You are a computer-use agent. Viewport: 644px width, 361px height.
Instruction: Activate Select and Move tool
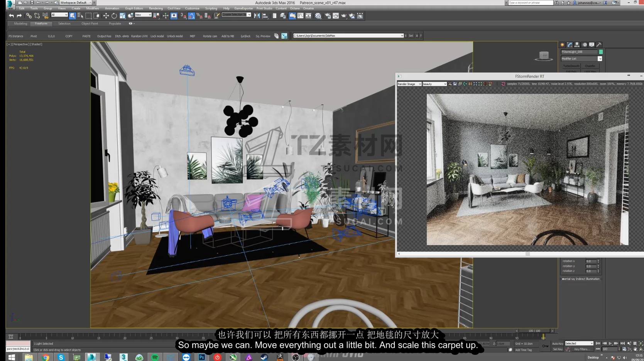[106, 16]
